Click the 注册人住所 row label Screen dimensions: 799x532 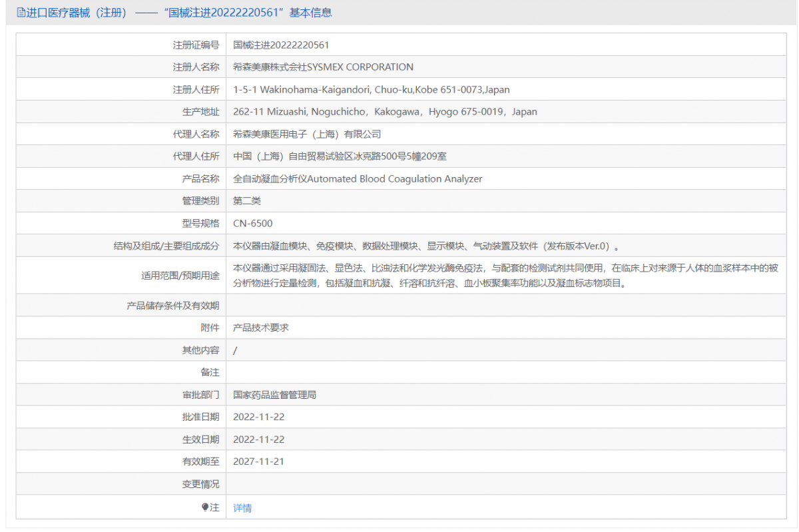tap(196, 90)
